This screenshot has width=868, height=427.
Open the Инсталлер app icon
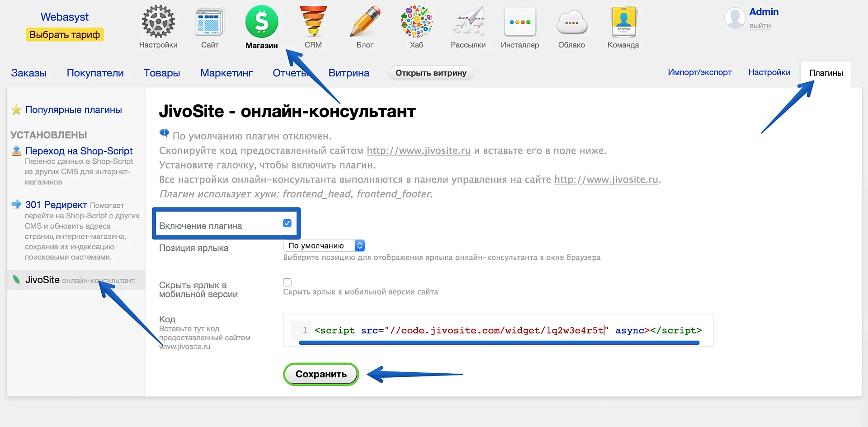pos(520,21)
